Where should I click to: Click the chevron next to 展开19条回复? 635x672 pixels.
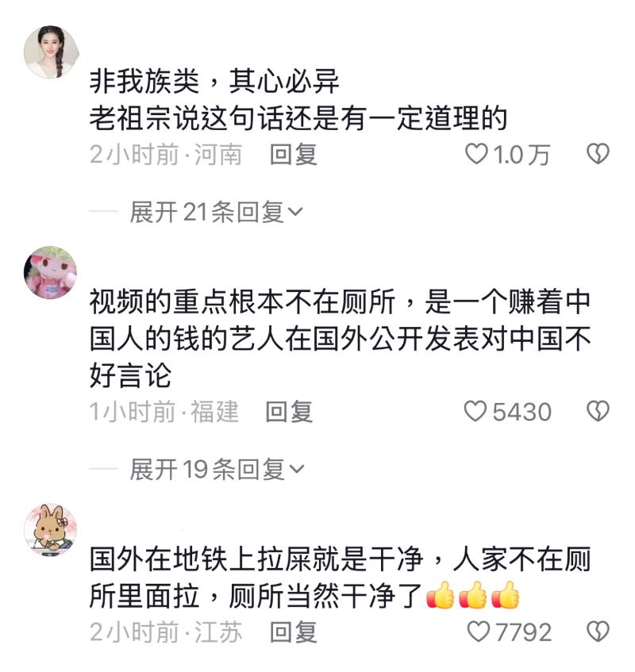click(297, 469)
